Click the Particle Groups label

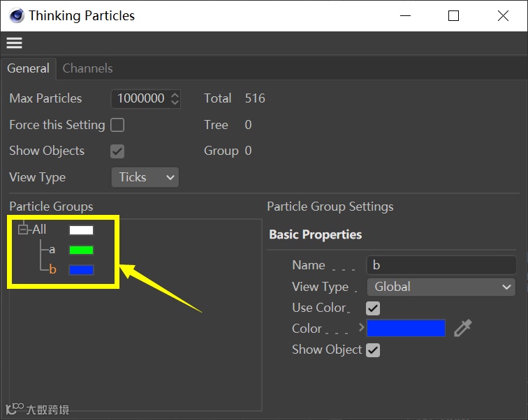[x=51, y=207]
